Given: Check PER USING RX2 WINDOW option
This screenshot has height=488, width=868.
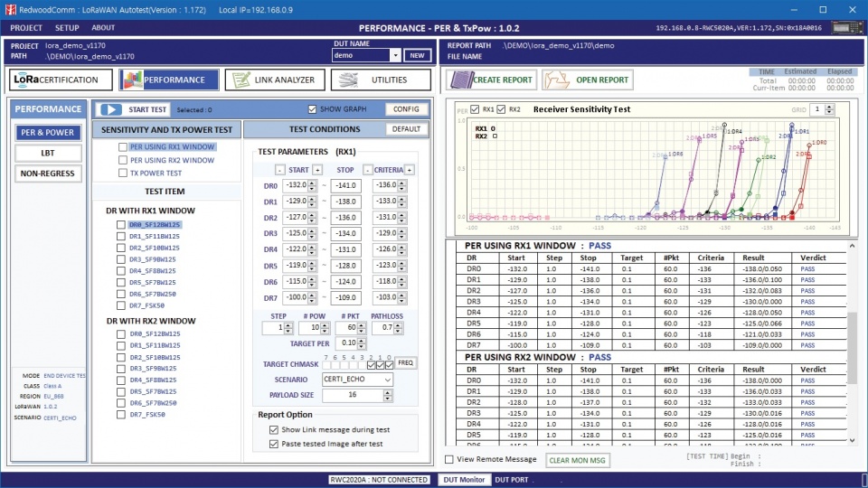Looking at the screenshot, I should [123, 160].
